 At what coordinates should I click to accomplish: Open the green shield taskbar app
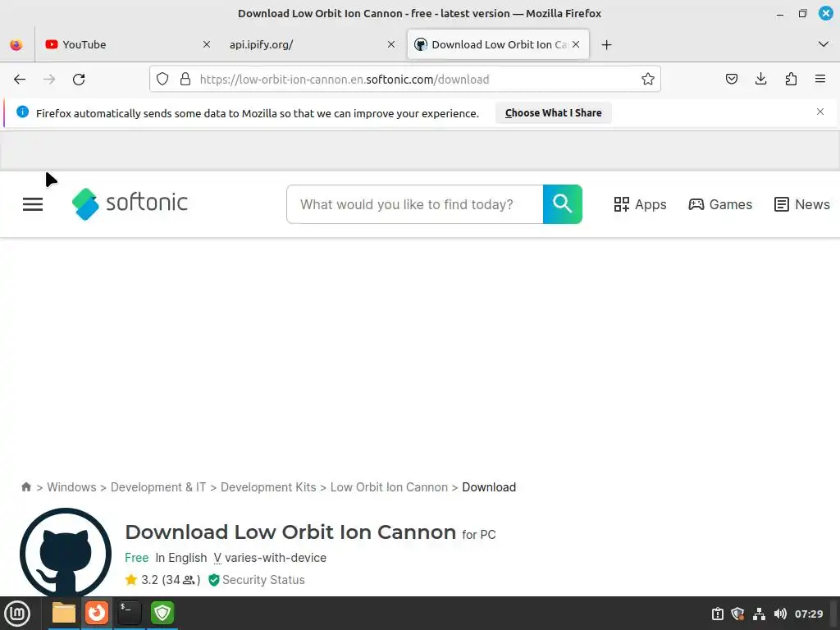tap(162, 613)
